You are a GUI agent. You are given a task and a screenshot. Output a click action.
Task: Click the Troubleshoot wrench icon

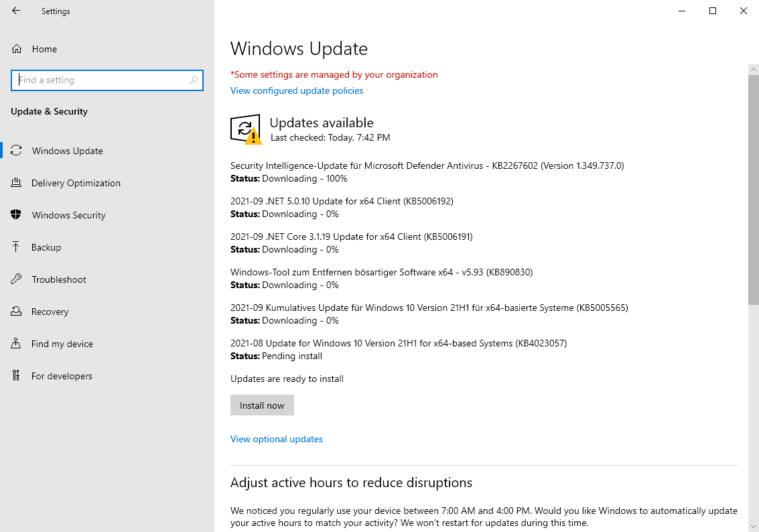coord(16,279)
